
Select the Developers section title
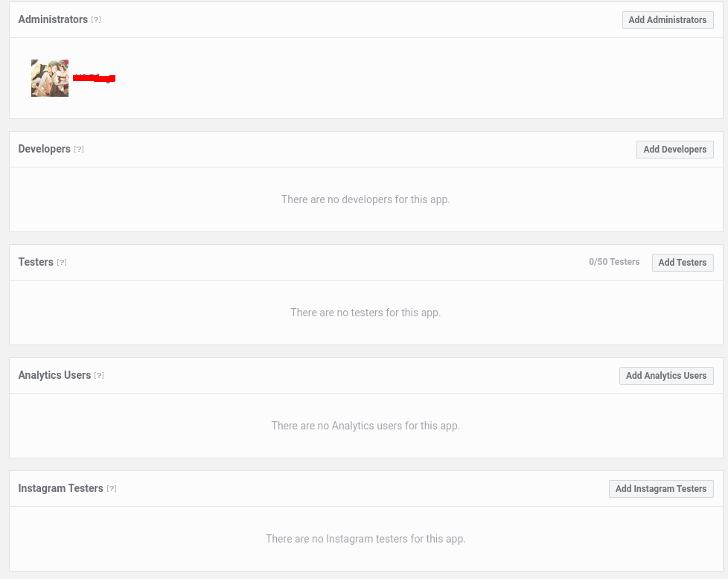click(x=44, y=149)
